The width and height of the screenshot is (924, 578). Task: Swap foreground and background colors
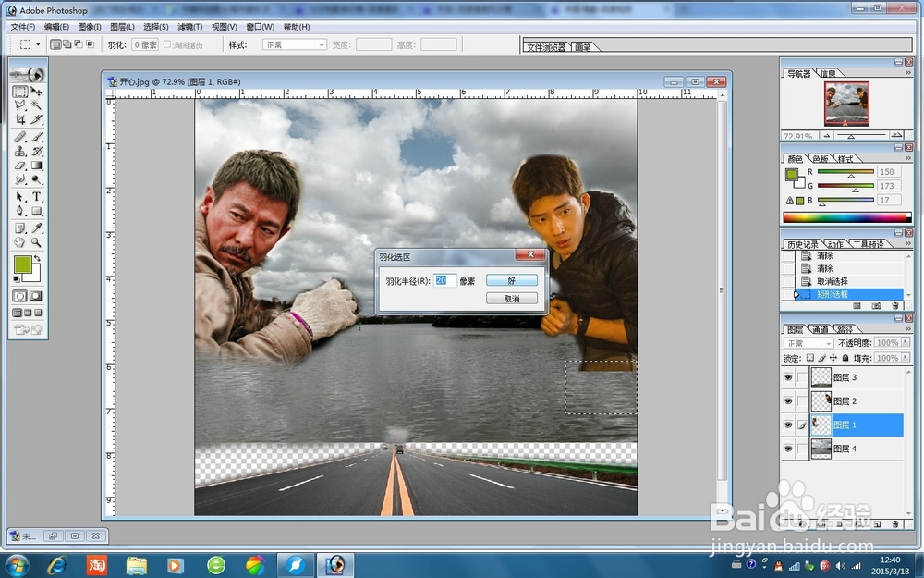(37, 258)
